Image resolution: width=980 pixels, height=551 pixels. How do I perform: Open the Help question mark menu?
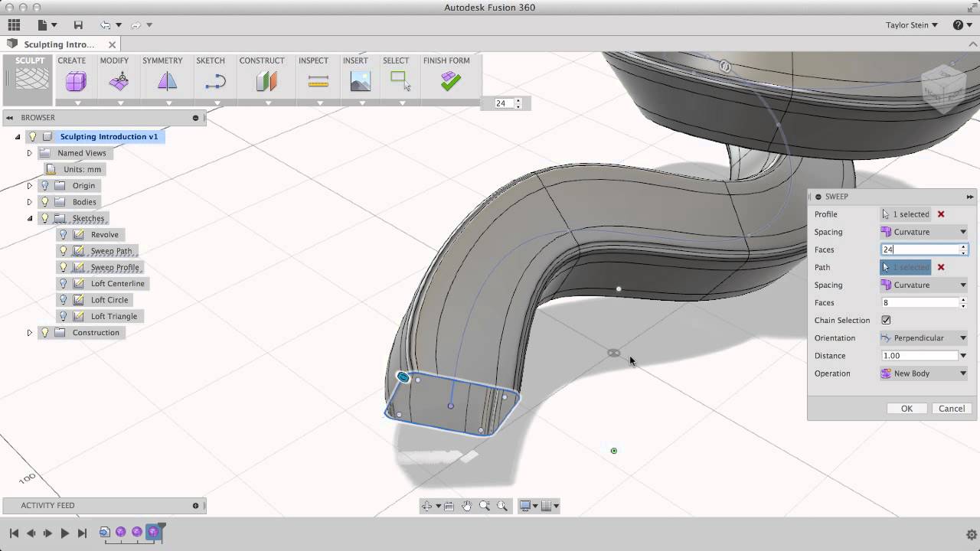coord(962,25)
